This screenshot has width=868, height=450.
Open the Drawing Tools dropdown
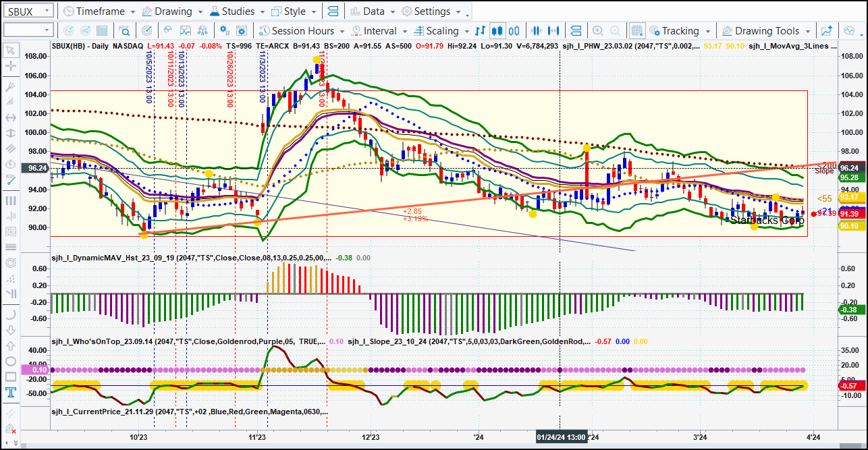(767, 31)
